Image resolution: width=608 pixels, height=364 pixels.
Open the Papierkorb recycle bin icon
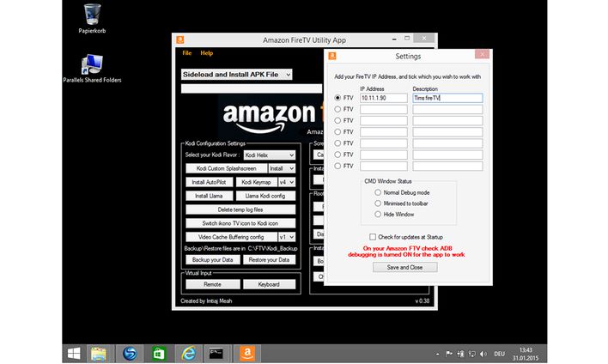click(x=92, y=19)
